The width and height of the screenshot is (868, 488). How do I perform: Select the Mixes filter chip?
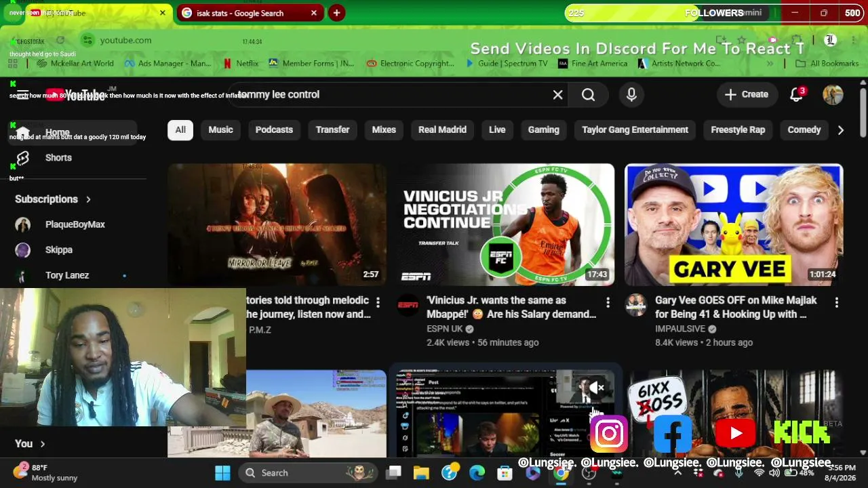pos(384,130)
